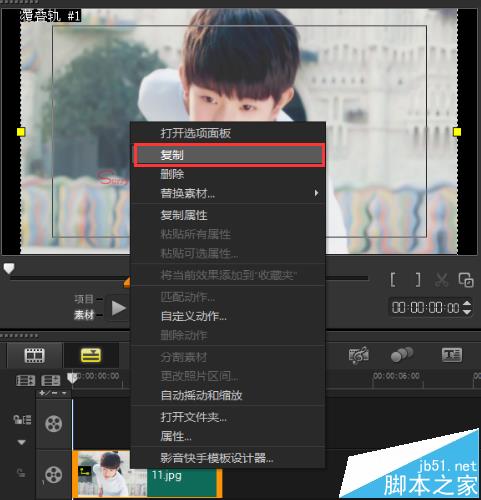
Task: Click the scissors split clip icon
Action: 441,280
